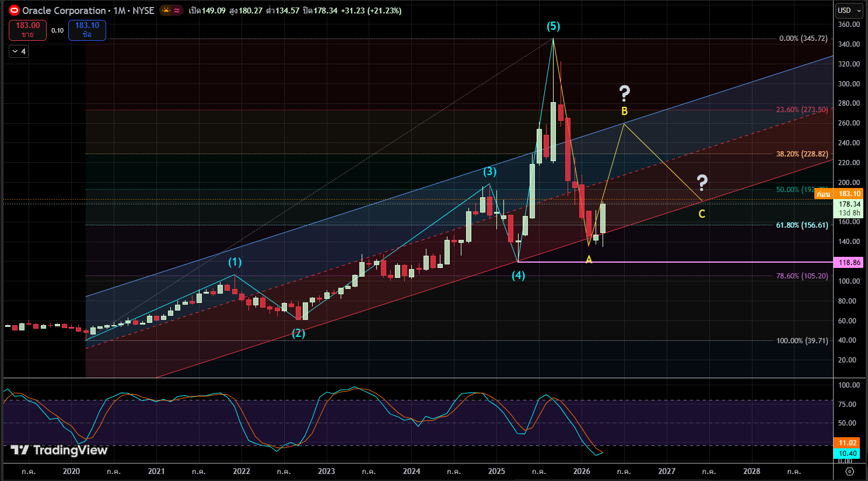Click the 300.00 price axis label
Image resolution: width=868 pixels, height=481 pixels.
849,84
